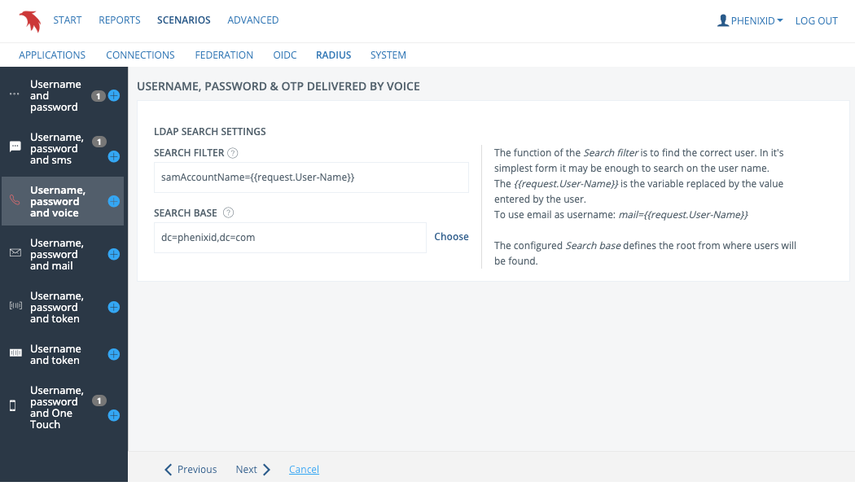
Task: Open the START menu
Action: tap(68, 20)
